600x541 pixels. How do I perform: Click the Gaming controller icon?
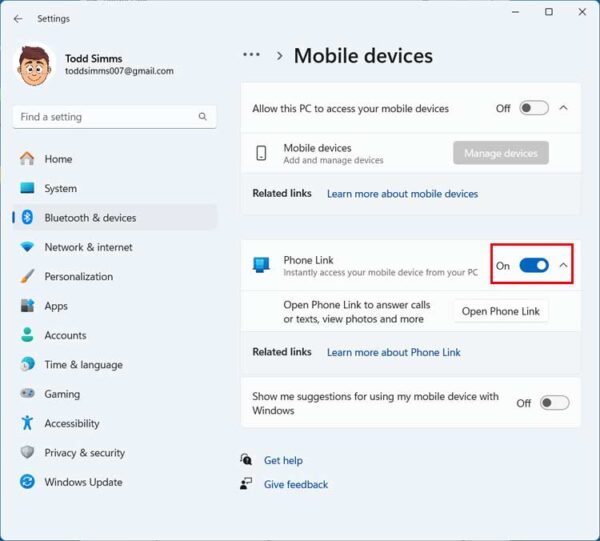(x=27, y=393)
